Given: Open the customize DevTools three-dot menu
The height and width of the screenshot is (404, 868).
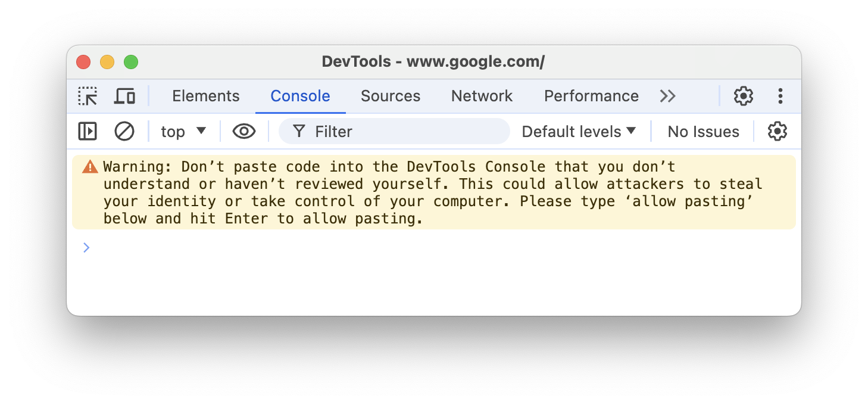Looking at the screenshot, I should tap(780, 95).
